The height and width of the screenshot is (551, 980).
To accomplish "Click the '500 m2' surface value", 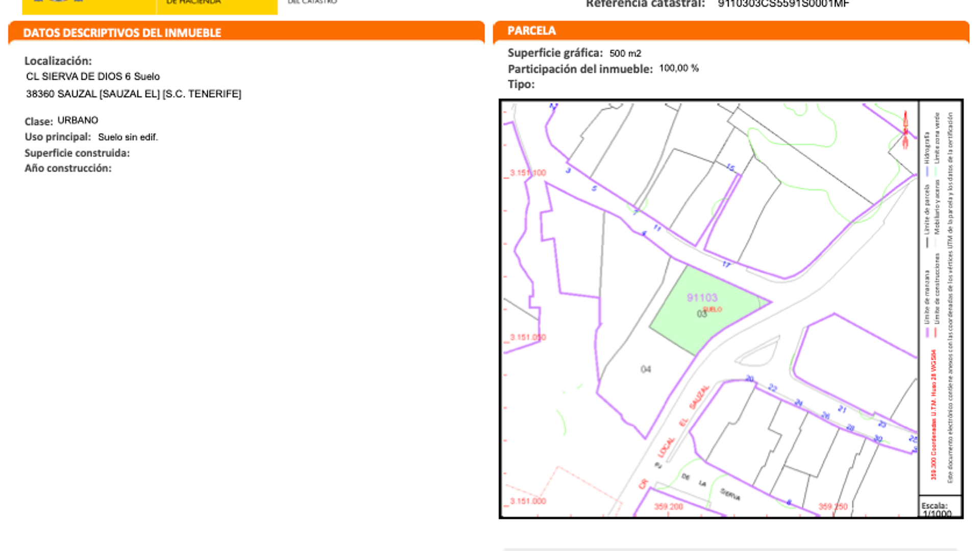I will [x=625, y=54].
